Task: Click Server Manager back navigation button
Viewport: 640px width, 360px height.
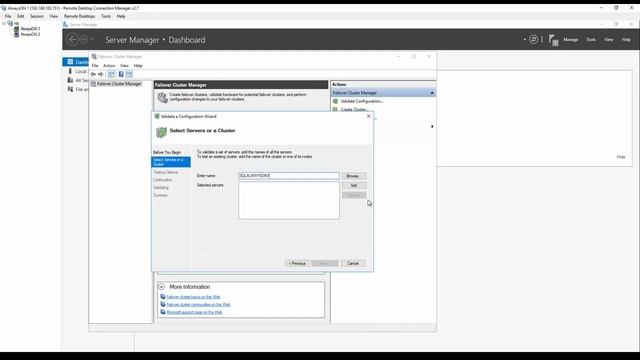Action: click(72, 39)
